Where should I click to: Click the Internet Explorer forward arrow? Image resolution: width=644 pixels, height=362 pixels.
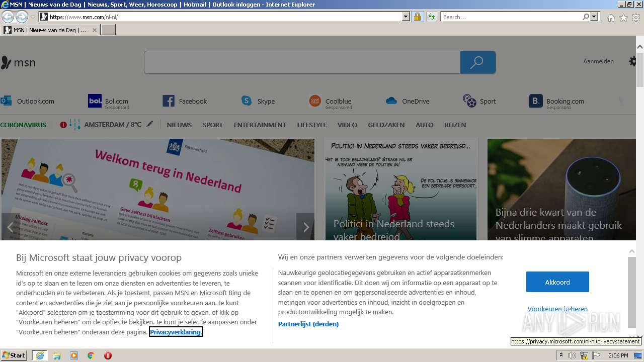pos(22,17)
